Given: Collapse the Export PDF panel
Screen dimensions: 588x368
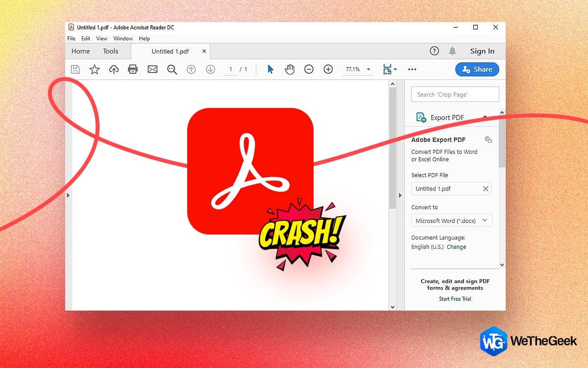Looking at the screenshot, I should coord(485,117).
